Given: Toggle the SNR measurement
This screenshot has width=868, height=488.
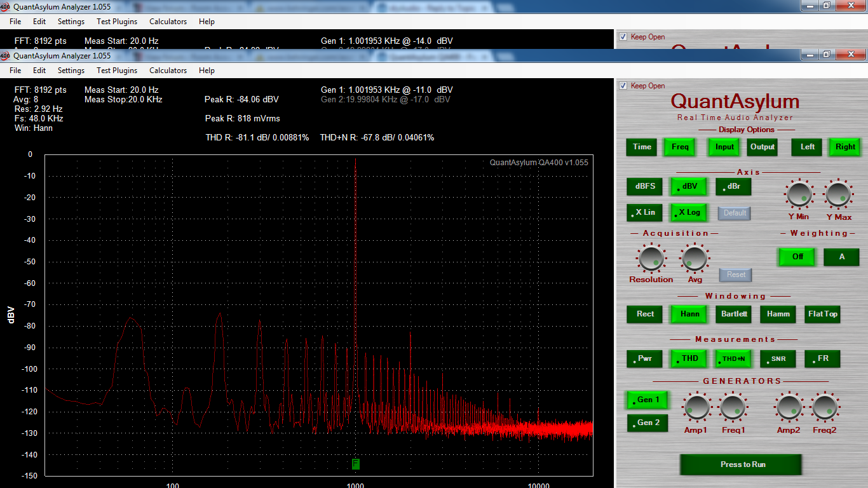Looking at the screenshot, I should [x=778, y=358].
